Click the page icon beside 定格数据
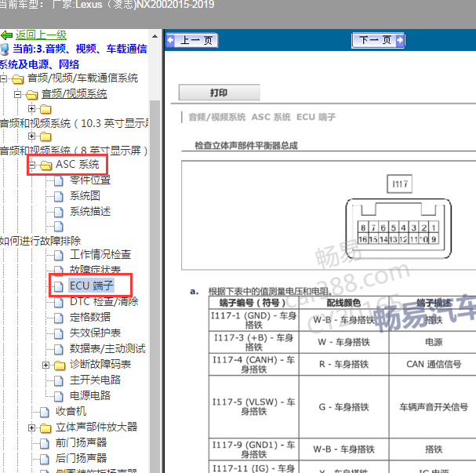This screenshot has width=476, height=473. [59, 318]
